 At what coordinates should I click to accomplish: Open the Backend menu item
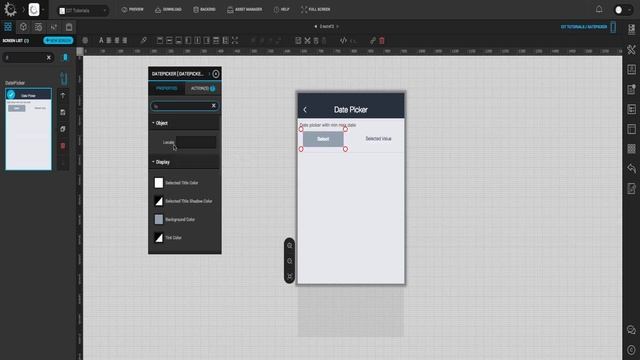click(x=204, y=9)
